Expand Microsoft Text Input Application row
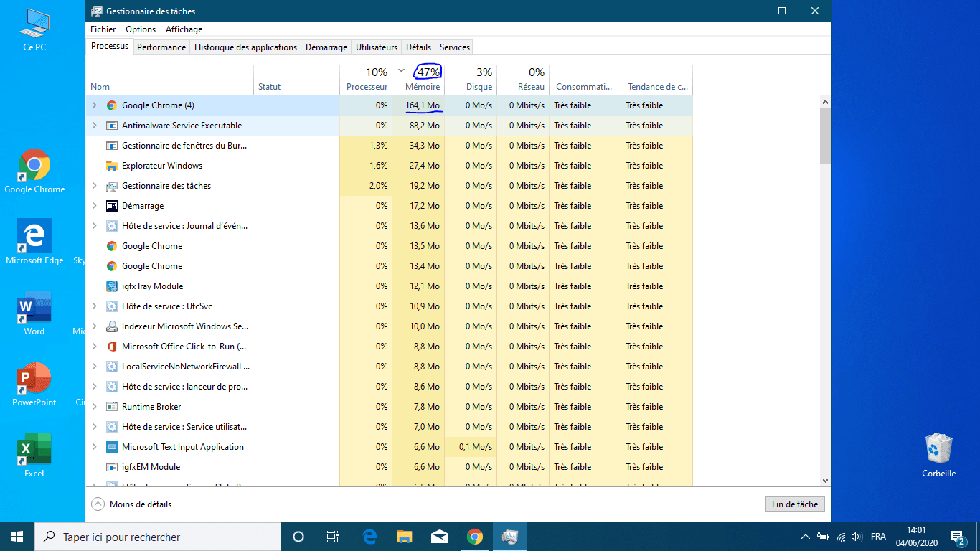 (94, 447)
